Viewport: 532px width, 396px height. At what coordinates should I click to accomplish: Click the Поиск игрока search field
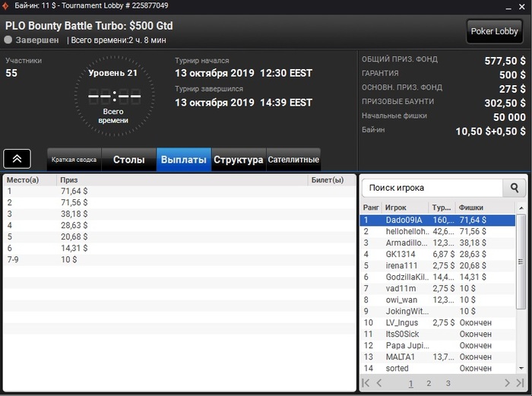tap(432, 188)
